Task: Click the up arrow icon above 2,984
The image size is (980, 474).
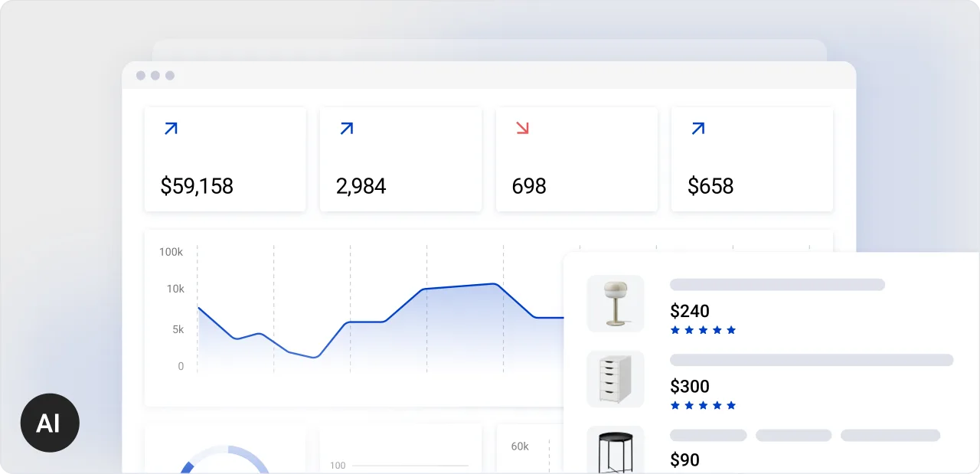Action: click(x=346, y=129)
